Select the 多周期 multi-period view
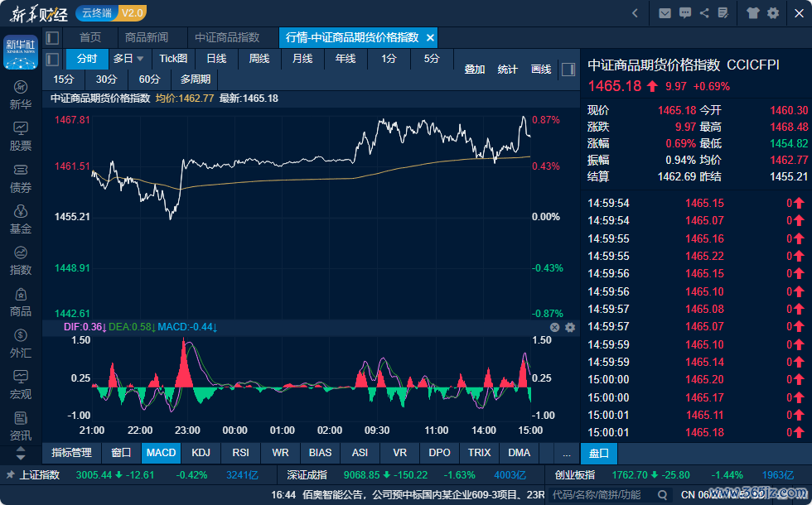 pos(196,79)
